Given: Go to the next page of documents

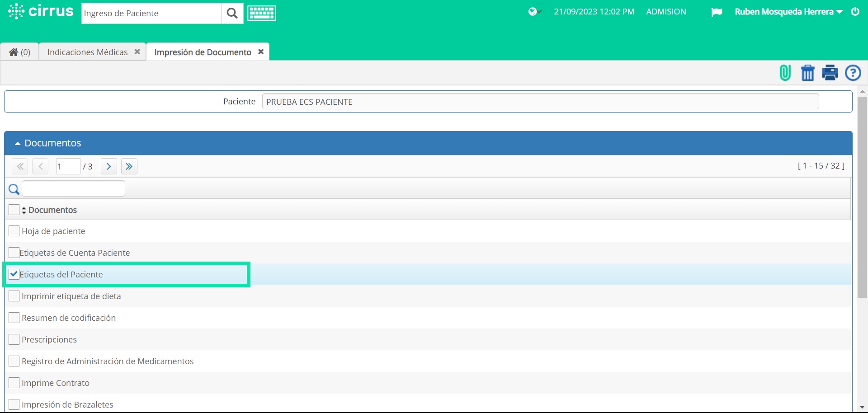Looking at the screenshot, I should [x=108, y=166].
